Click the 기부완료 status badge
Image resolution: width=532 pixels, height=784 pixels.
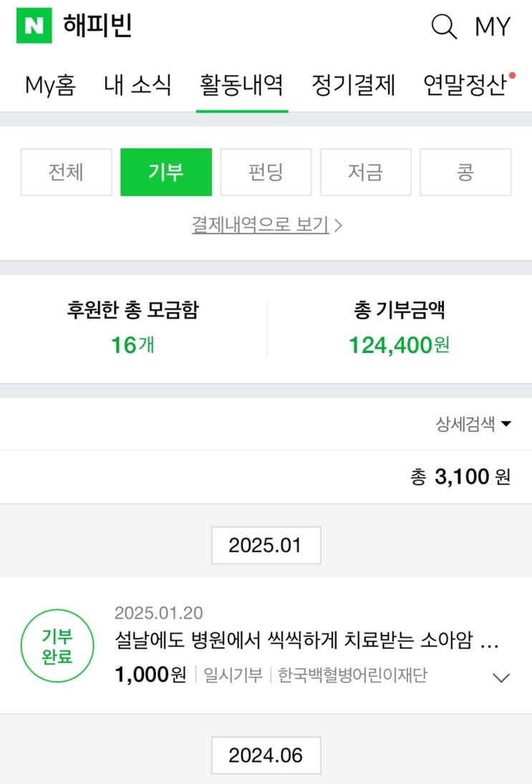(57, 646)
